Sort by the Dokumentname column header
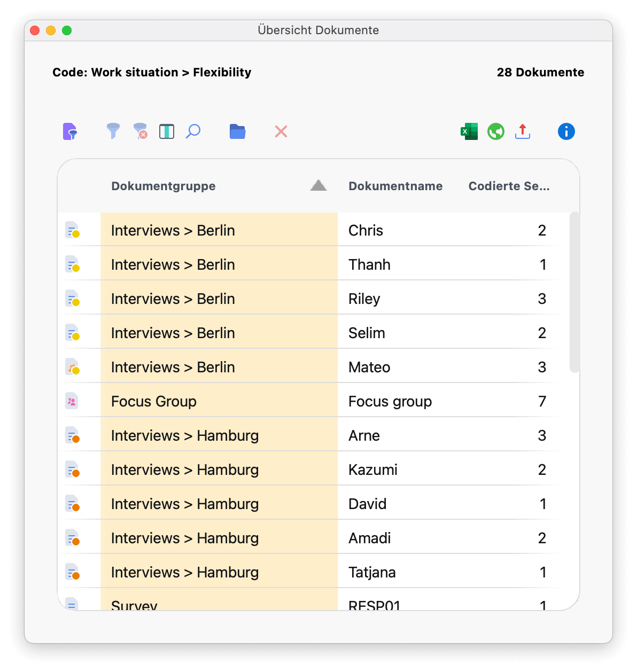Image resolution: width=637 pixels, height=672 pixels. pyautogui.click(x=395, y=186)
